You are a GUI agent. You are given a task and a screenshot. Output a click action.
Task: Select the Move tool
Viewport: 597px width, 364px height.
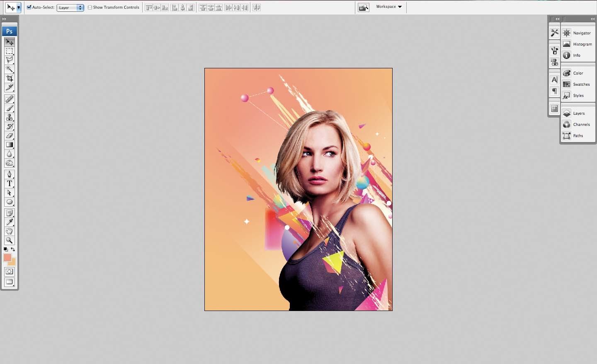tap(10, 42)
